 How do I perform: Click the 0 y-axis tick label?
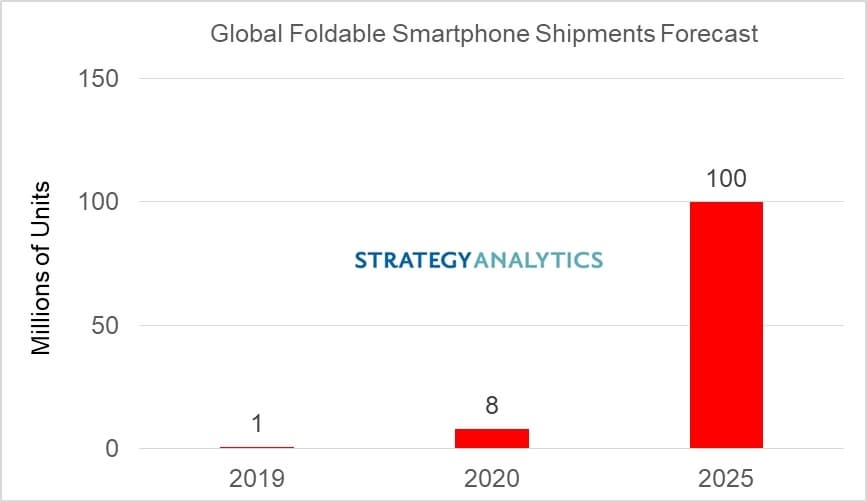point(112,449)
